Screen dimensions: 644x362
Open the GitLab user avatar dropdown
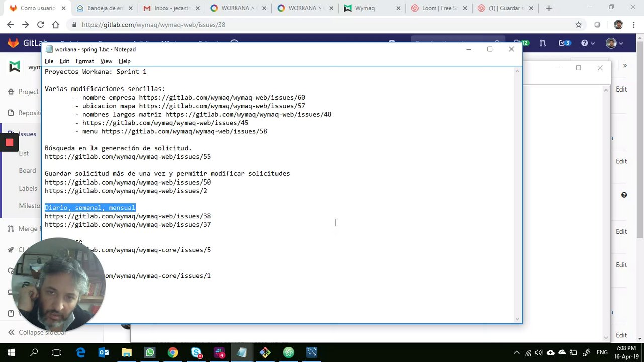click(614, 43)
